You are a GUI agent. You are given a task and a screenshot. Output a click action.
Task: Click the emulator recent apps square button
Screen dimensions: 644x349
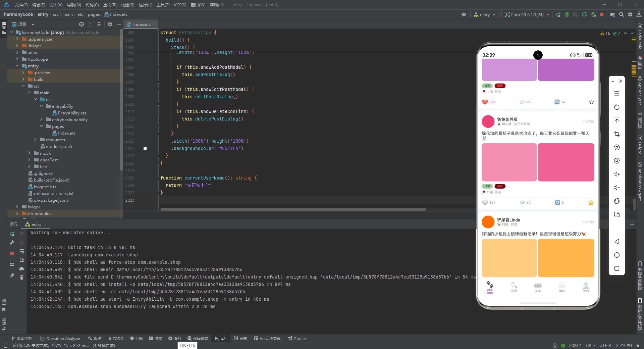(x=617, y=268)
